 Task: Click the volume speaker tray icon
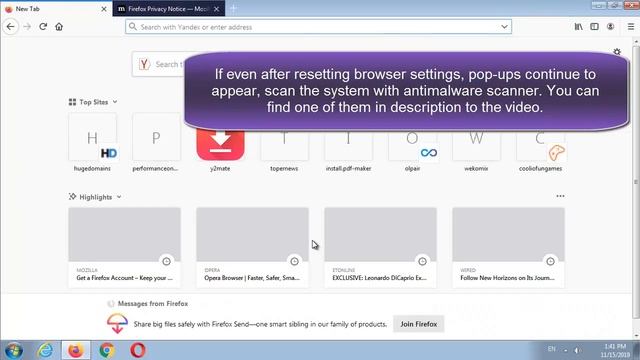coord(578,350)
